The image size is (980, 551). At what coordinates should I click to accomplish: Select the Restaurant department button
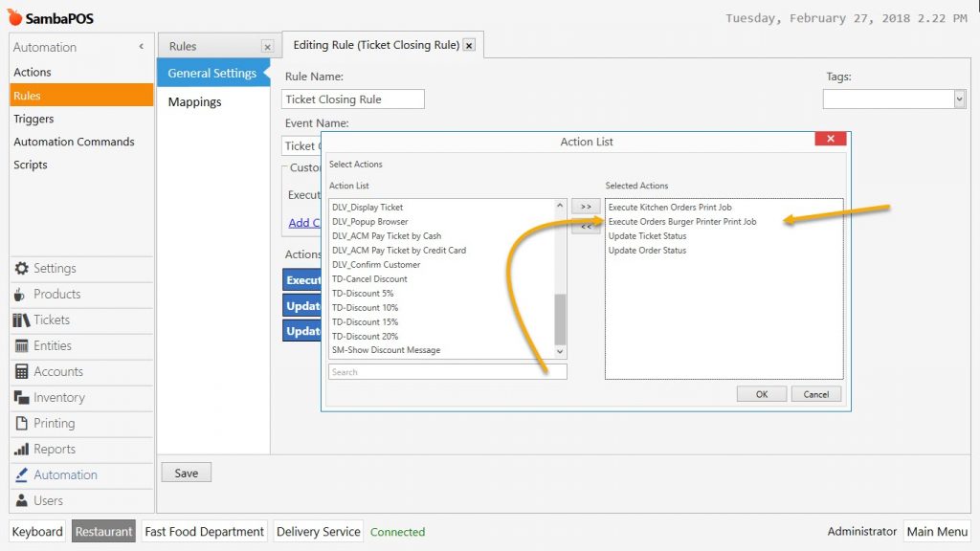click(x=103, y=532)
